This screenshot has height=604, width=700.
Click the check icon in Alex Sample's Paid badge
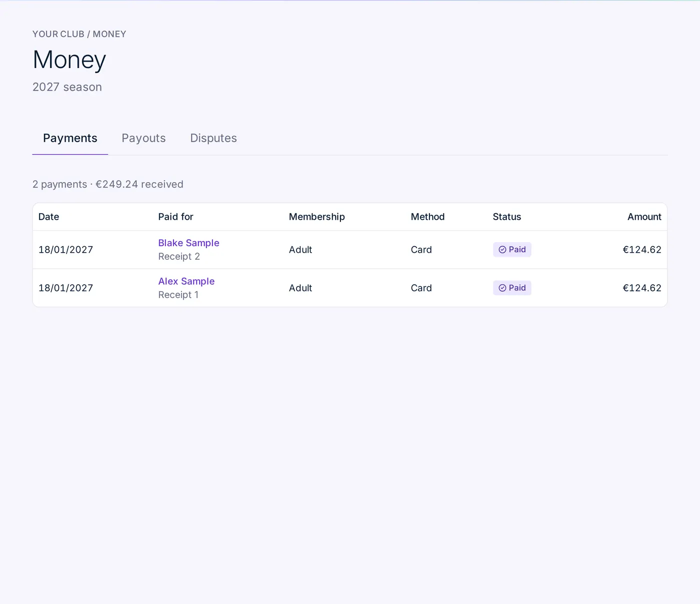pyautogui.click(x=502, y=288)
